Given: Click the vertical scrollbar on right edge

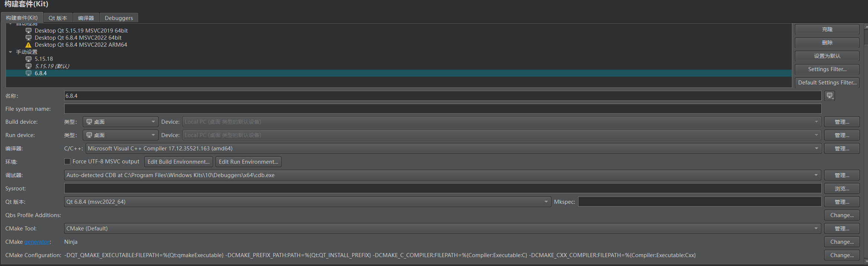Looking at the screenshot, I should (x=866, y=141).
